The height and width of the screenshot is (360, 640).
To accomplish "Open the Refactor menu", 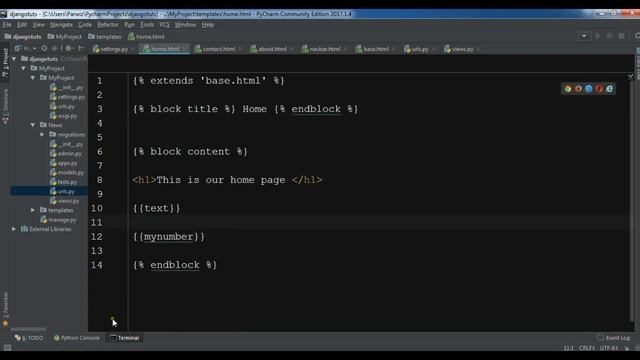I will (x=108, y=24).
